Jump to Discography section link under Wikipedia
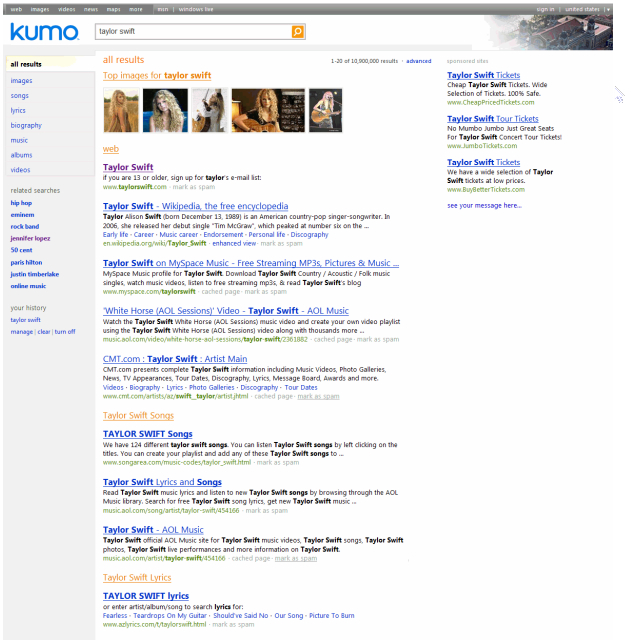This screenshot has height=640, width=642. click(x=309, y=235)
